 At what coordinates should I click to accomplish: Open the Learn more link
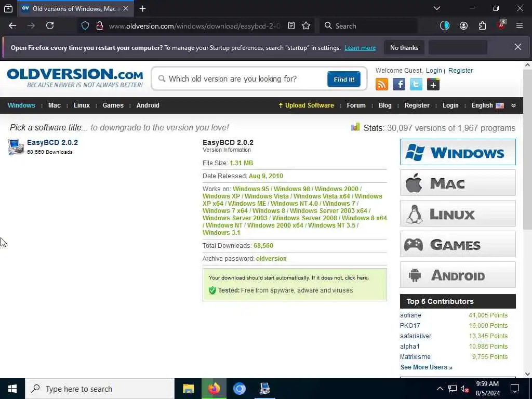point(360,48)
